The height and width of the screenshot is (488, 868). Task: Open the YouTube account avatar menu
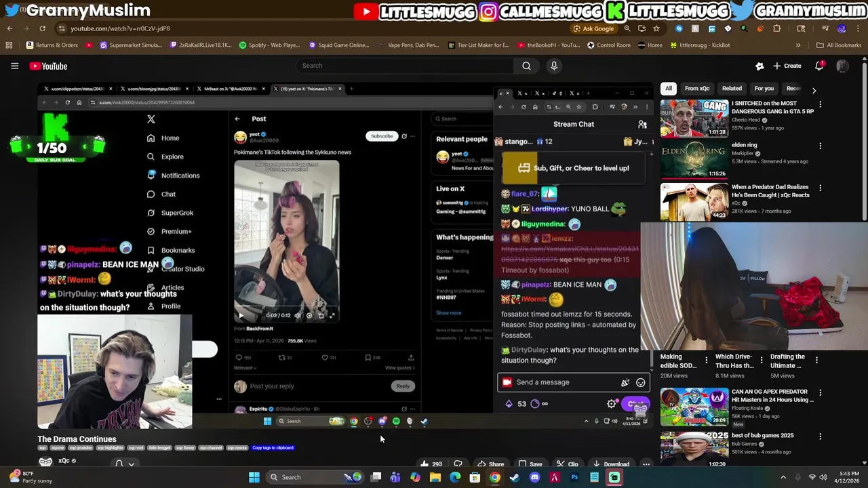coord(842,66)
